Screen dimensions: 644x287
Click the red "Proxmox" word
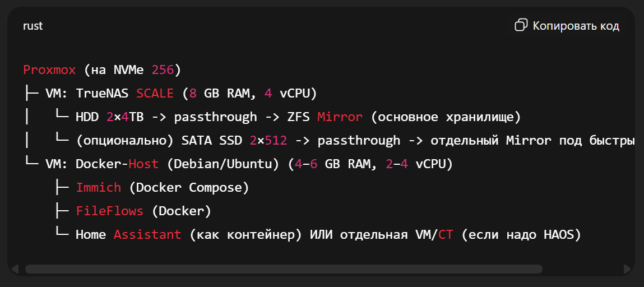click(x=49, y=70)
